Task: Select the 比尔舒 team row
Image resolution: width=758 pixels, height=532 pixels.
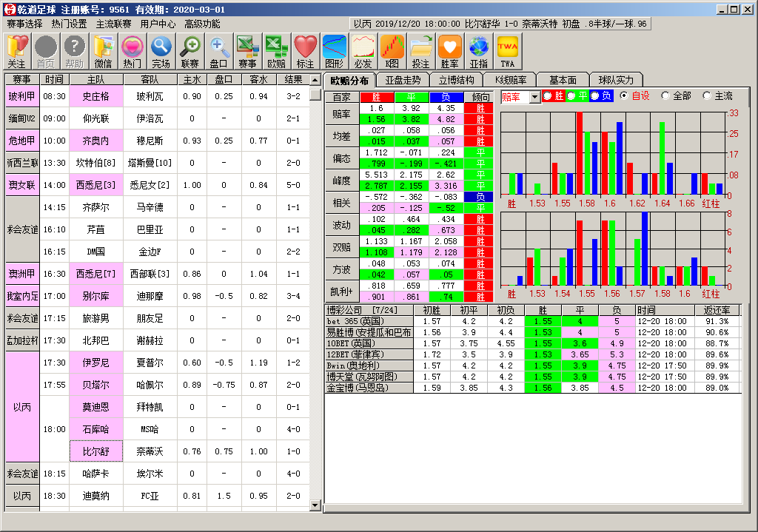Action: coord(96,451)
